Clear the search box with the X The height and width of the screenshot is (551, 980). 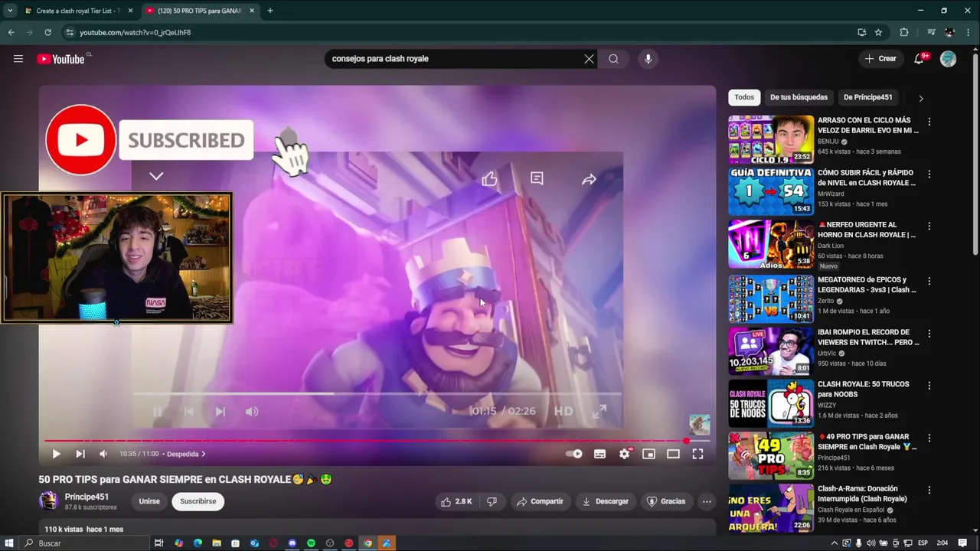point(589,59)
